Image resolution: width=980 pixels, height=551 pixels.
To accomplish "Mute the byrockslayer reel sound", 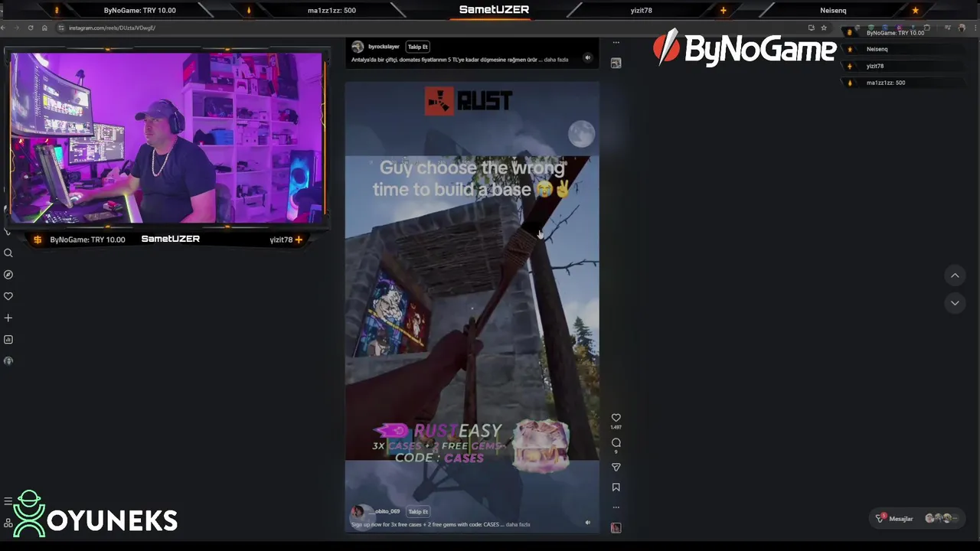I will [588, 57].
